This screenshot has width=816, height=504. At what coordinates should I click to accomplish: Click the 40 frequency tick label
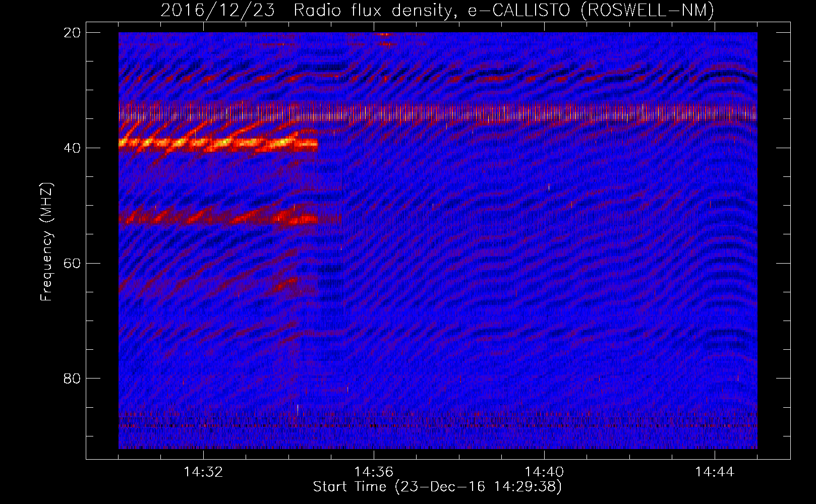click(x=72, y=148)
